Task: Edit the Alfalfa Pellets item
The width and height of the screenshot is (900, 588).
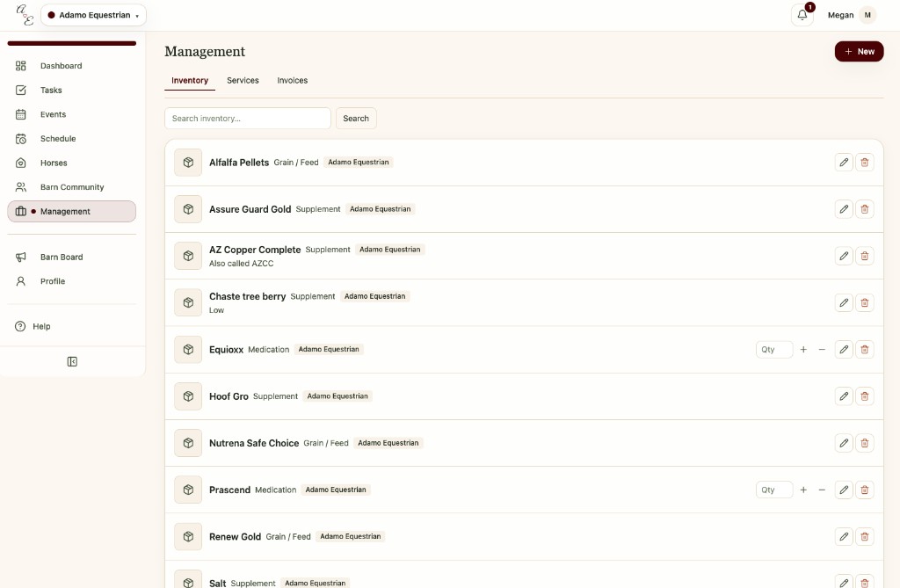Action: coord(843,163)
